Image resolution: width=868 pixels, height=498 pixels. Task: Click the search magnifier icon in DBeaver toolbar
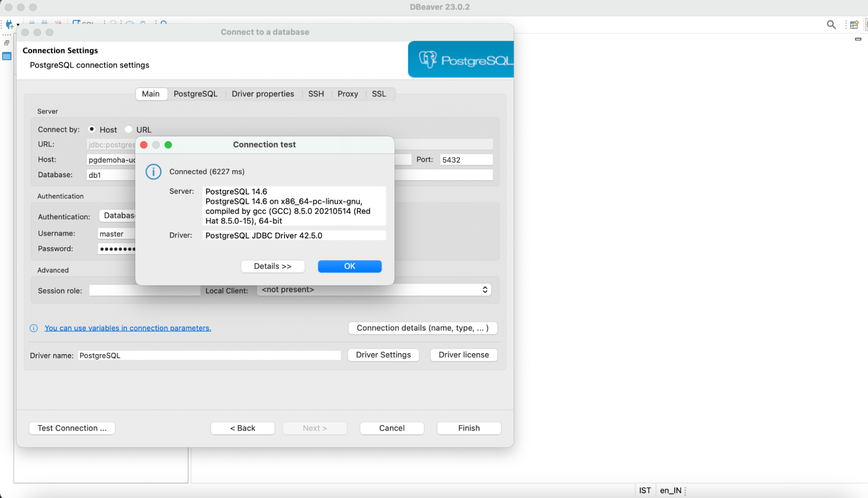(x=831, y=25)
